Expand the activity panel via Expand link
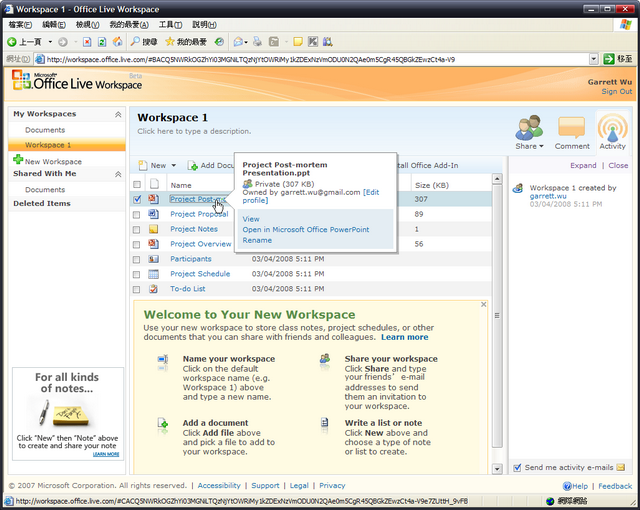 583,165
